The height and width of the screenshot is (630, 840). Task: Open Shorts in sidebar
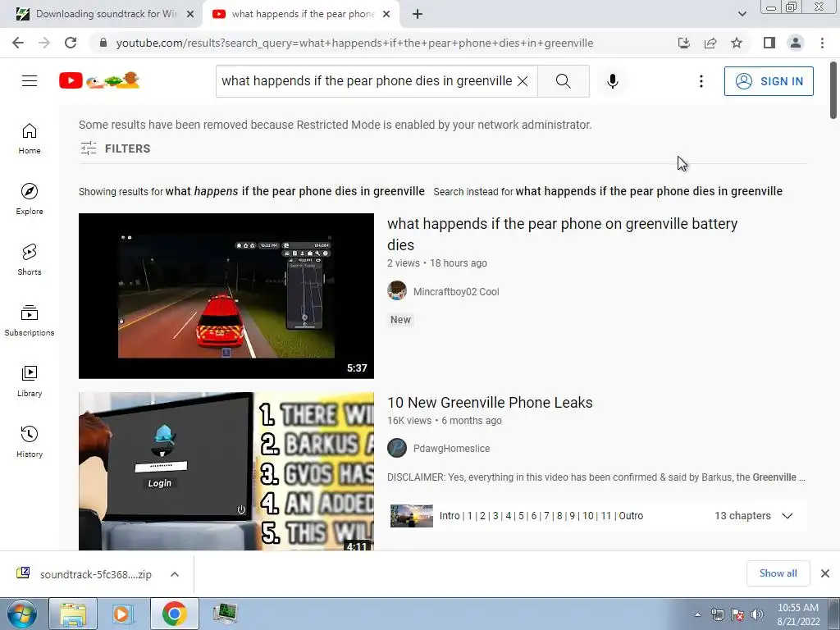click(x=30, y=260)
